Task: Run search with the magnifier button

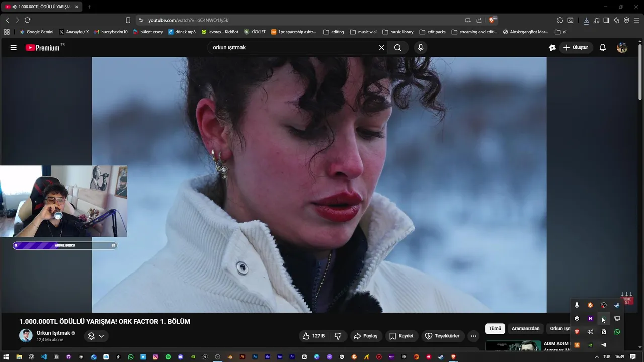Action: [398, 47]
